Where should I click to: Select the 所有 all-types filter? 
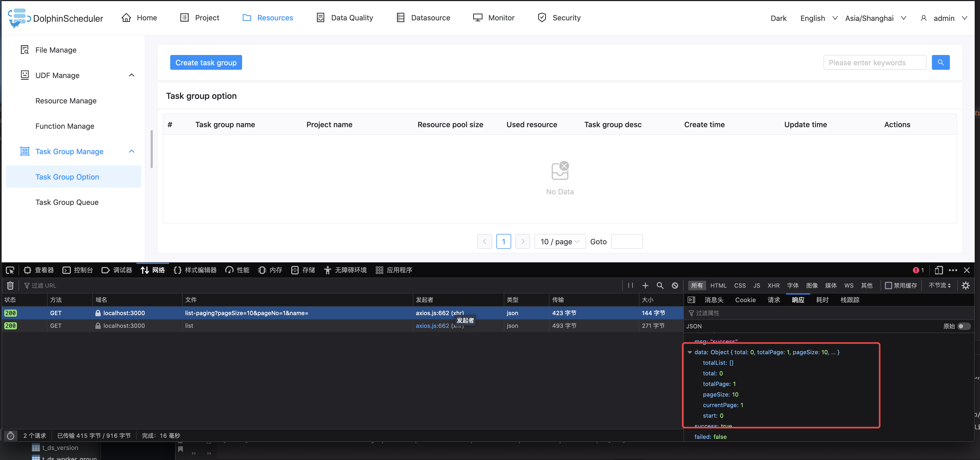pyautogui.click(x=697, y=285)
